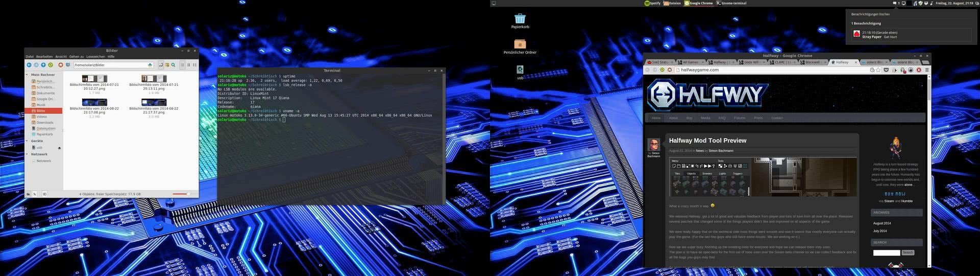Image resolution: width=980 pixels, height=276 pixels.
Task: Open new folder icon in file manager toolbar
Action: tap(167, 65)
